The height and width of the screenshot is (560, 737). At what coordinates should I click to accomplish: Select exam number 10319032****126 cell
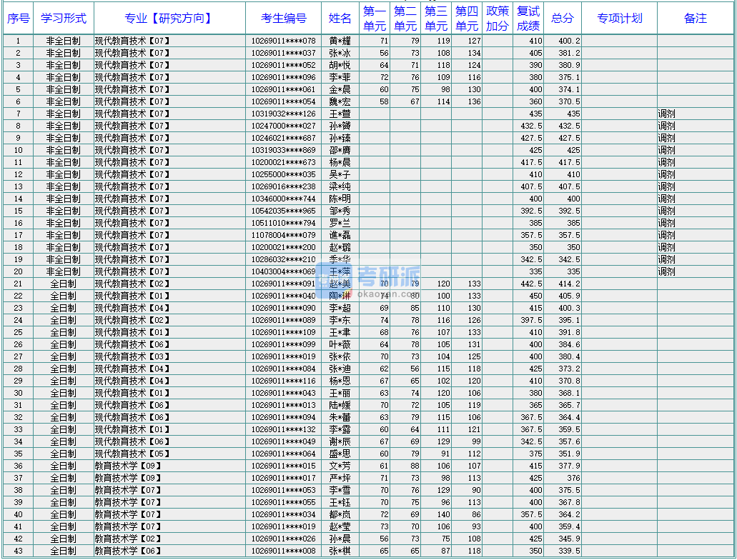283,114
